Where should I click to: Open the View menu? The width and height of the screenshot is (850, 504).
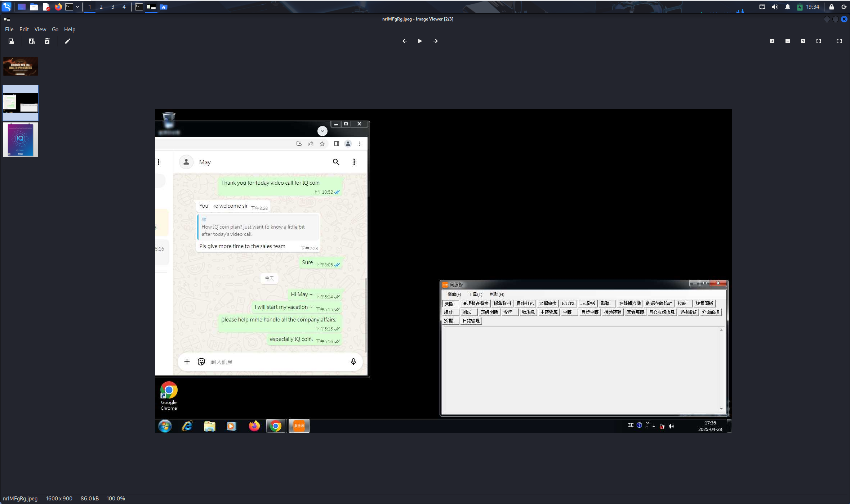coord(40,30)
